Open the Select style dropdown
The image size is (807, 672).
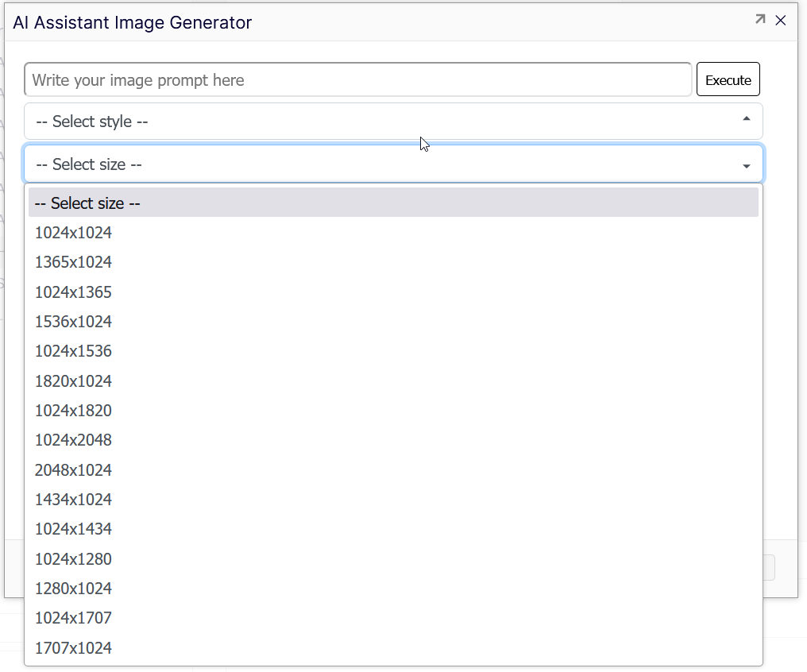point(393,122)
